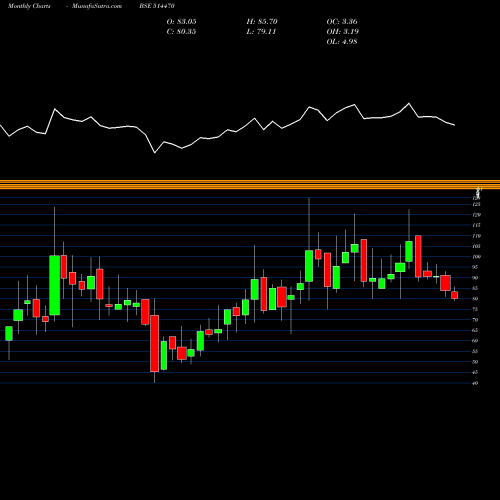Click the high value 'H: 85.70'
This screenshot has width=500, height=500.
coord(262,22)
